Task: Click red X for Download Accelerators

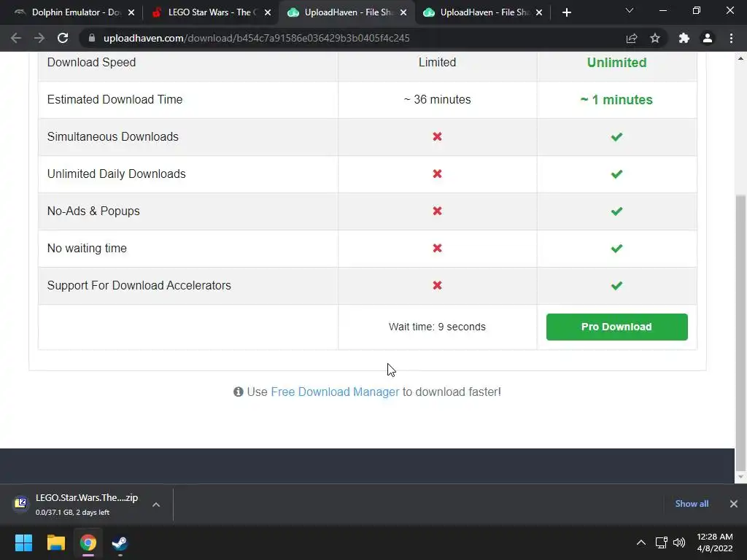Action: click(437, 285)
